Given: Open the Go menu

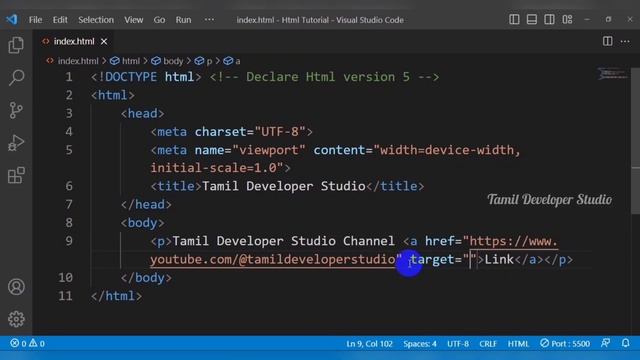Looking at the screenshot, I should 159,20.
